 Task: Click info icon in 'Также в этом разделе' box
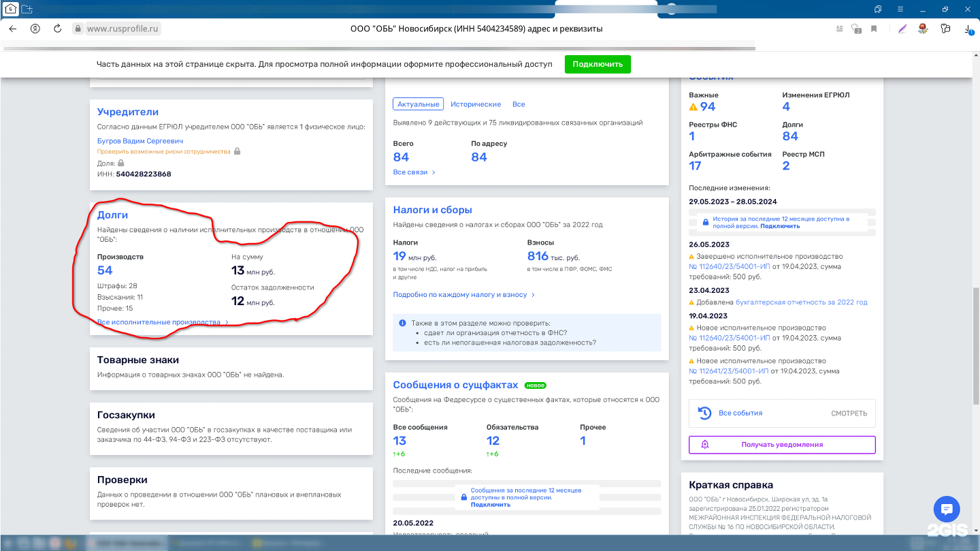pyautogui.click(x=404, y=323)
